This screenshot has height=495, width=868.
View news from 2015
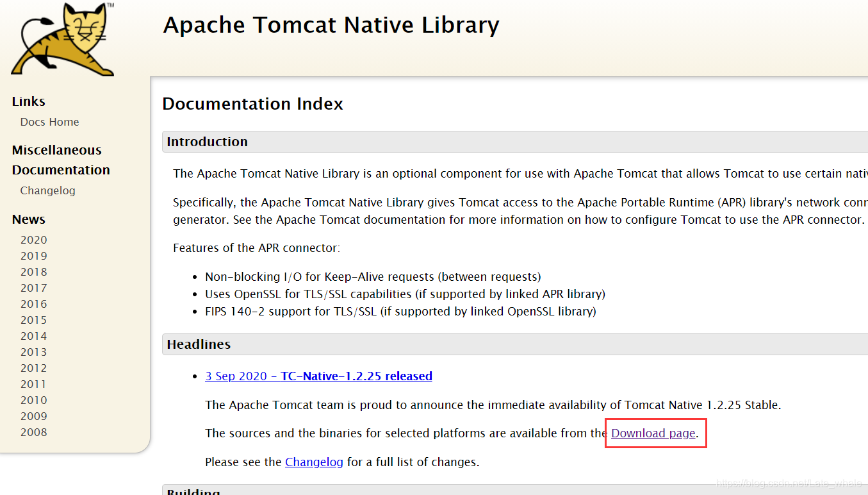(33, 319)
